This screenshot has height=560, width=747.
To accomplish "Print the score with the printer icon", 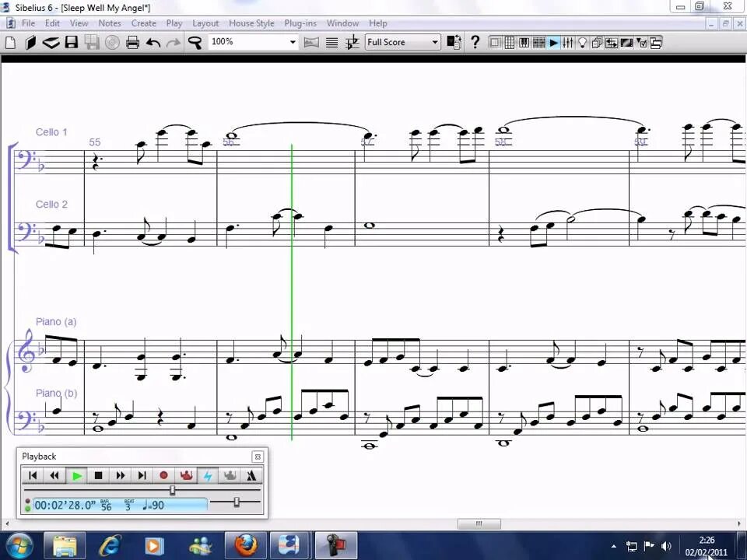I will tap(132, 42).
